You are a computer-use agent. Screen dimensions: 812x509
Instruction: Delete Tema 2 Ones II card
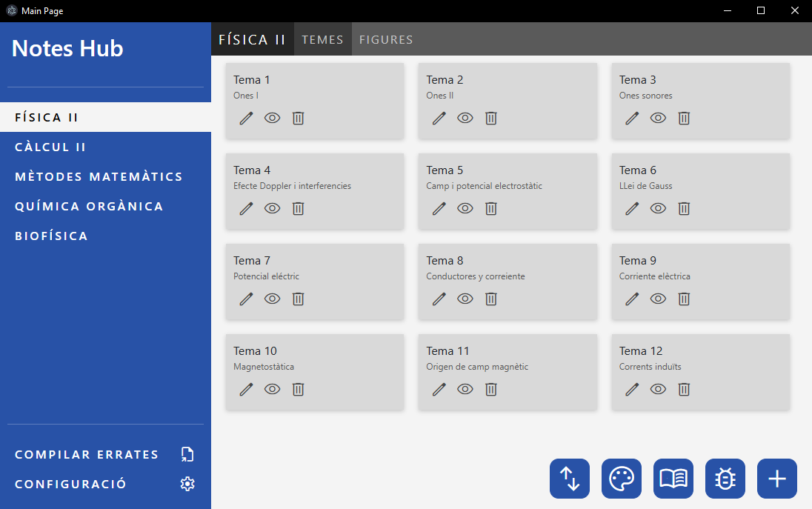(x=491, y=118)
